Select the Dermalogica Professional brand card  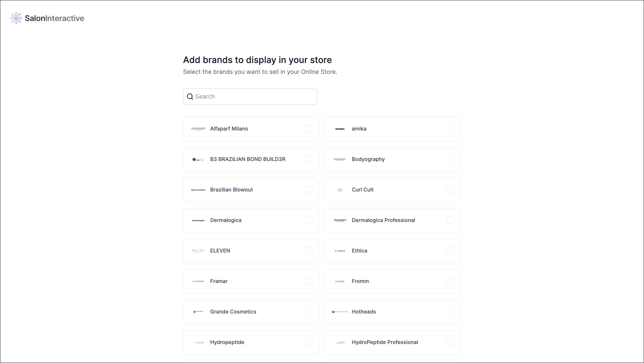392,220
